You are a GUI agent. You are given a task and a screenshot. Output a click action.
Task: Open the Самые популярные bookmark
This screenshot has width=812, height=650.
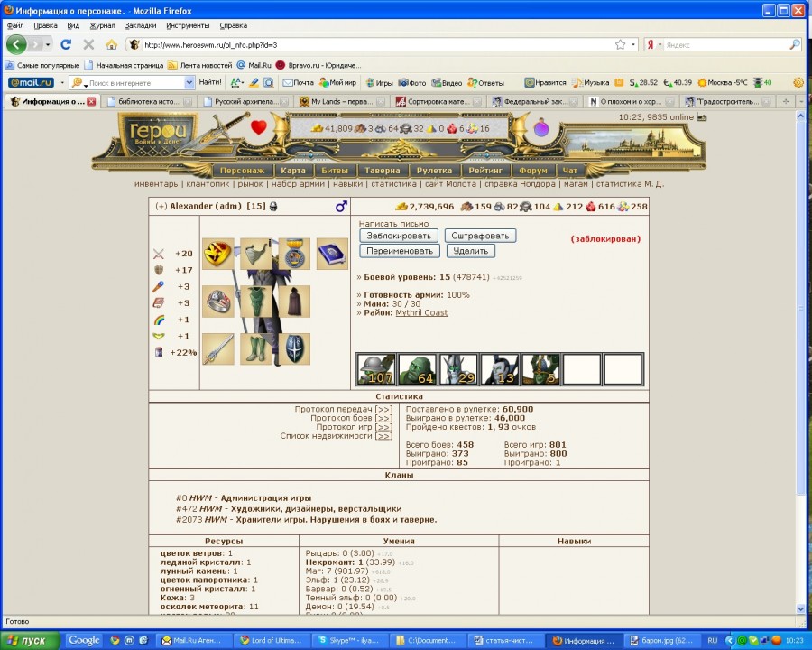(x=42, y=65)
